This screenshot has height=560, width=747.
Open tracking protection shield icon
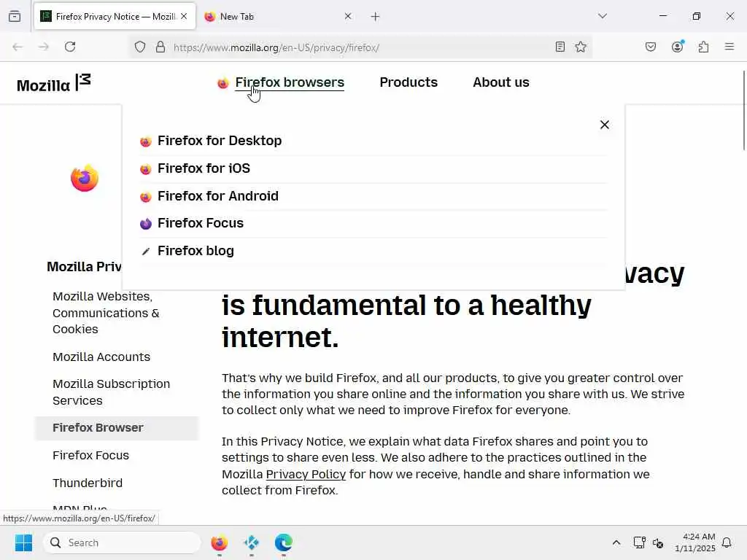tap(139, 47)
